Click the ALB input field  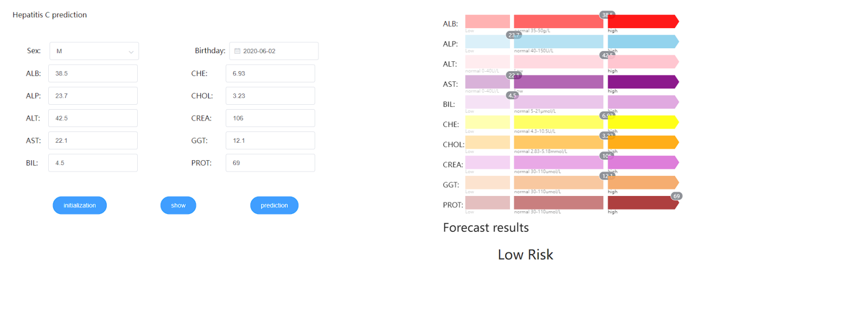93,73
